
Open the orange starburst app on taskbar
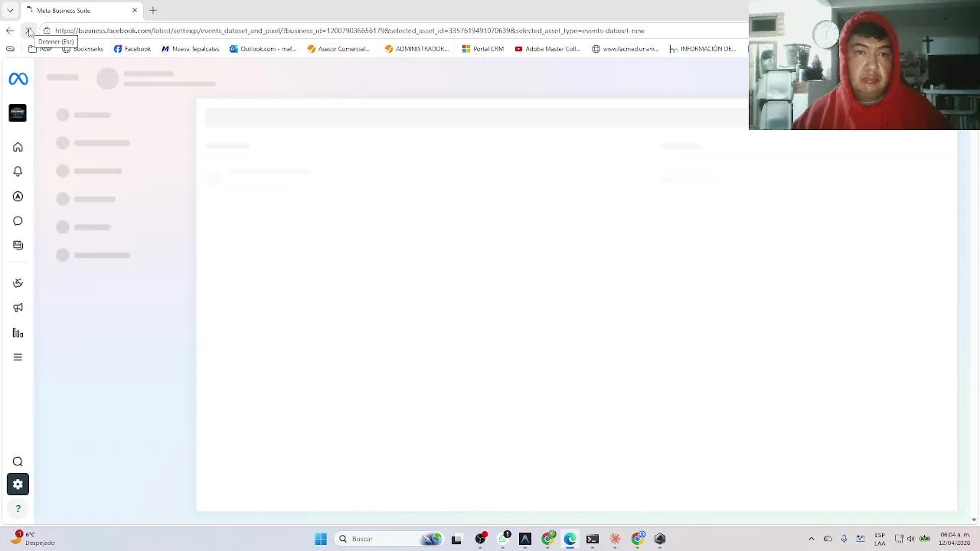coord(615,539)
